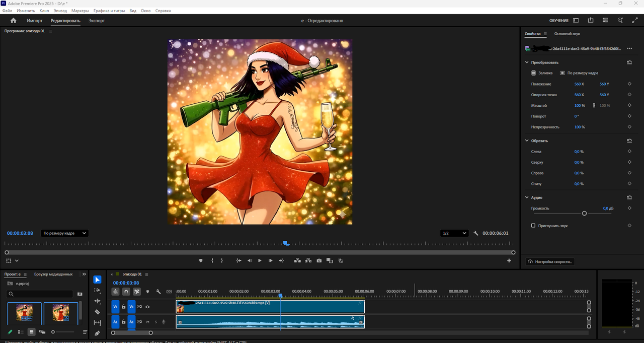Open Эпизод menu

click(60, 11)
